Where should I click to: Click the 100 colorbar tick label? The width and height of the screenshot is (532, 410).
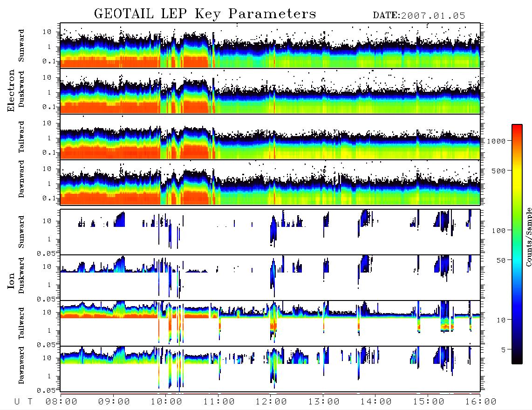(x=498, y=231)
